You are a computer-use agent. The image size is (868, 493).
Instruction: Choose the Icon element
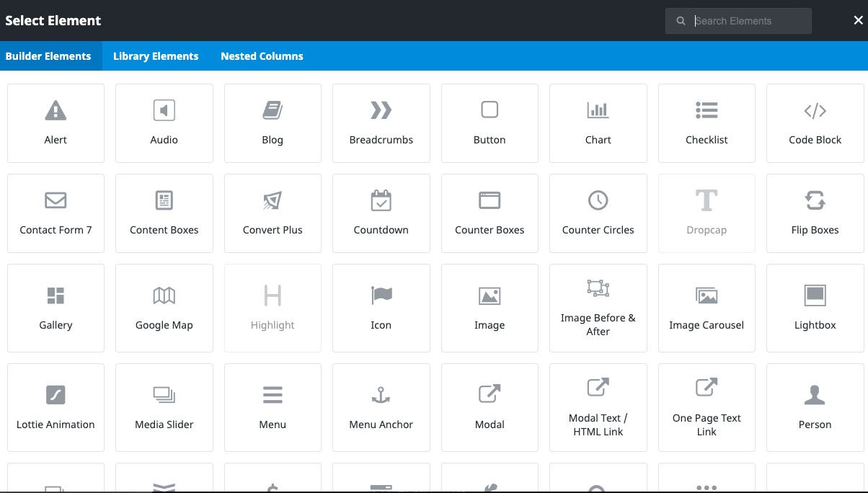381,308
